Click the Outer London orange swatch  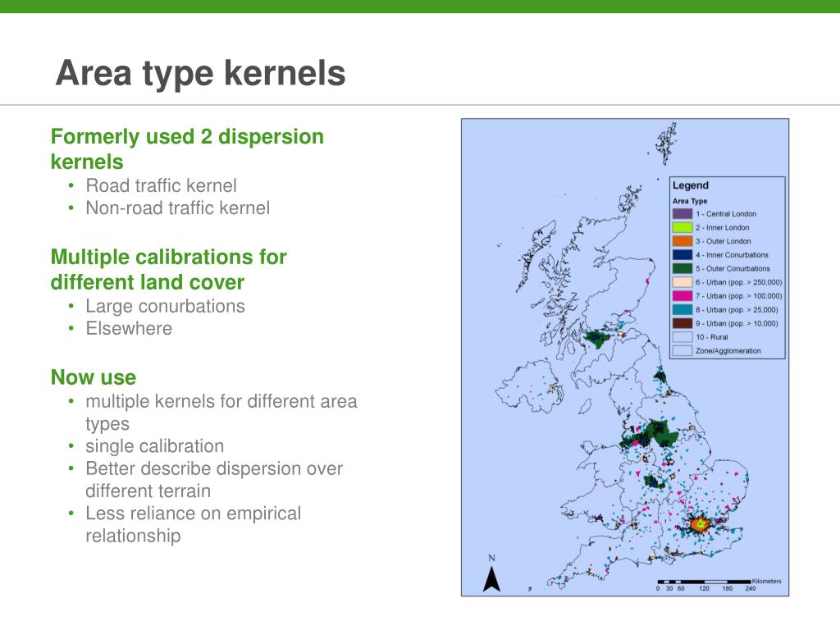(x=682, y=241)
